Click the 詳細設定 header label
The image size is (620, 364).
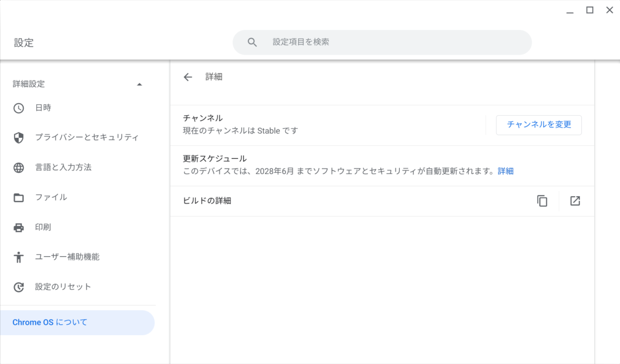(x=29, y=84)
